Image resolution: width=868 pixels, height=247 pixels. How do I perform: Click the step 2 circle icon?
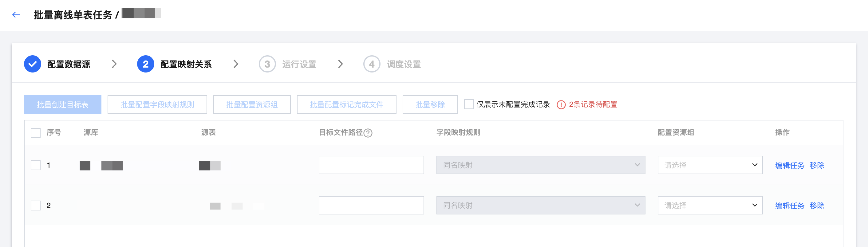(146, 64)
